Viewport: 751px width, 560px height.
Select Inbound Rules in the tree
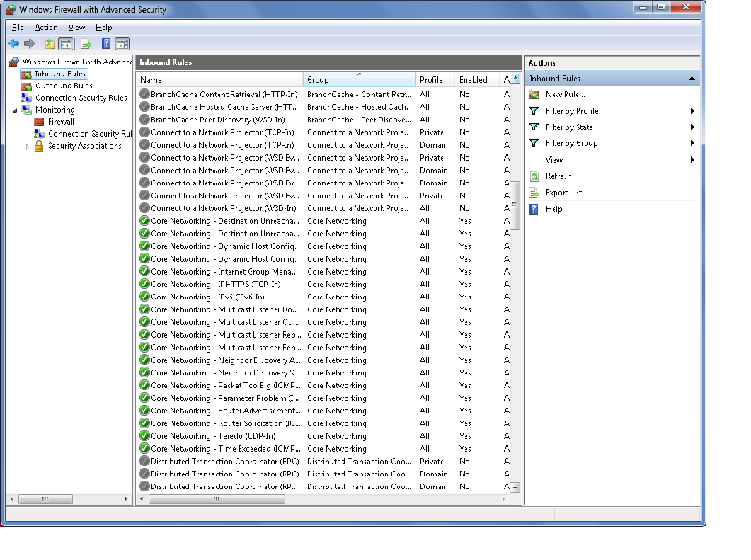coord(60,74)
